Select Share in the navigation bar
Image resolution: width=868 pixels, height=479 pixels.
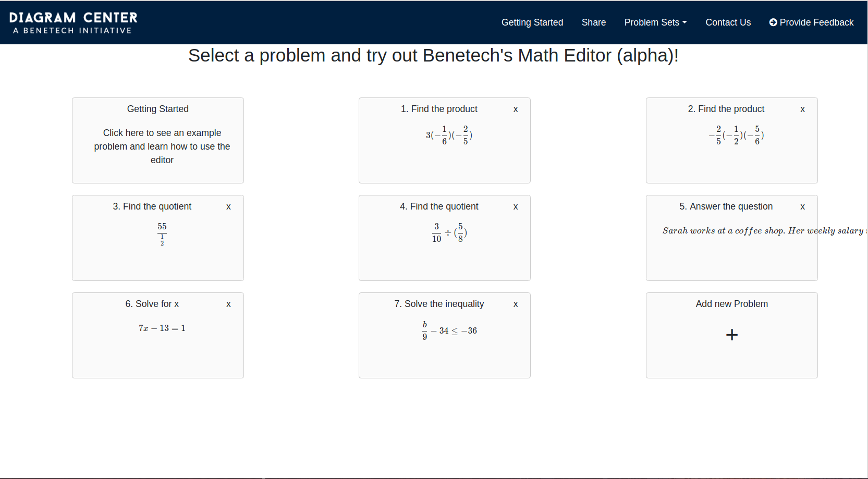593,22
